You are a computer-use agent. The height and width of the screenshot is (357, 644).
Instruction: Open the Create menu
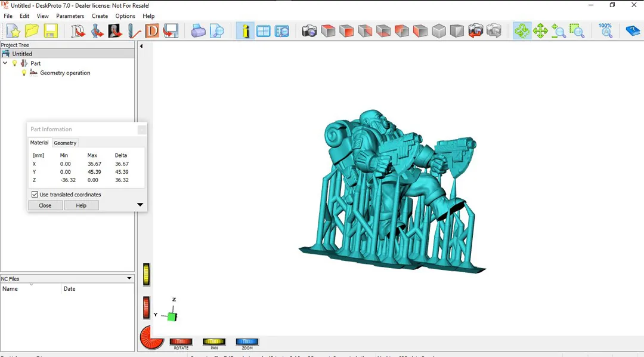[100, 16]
